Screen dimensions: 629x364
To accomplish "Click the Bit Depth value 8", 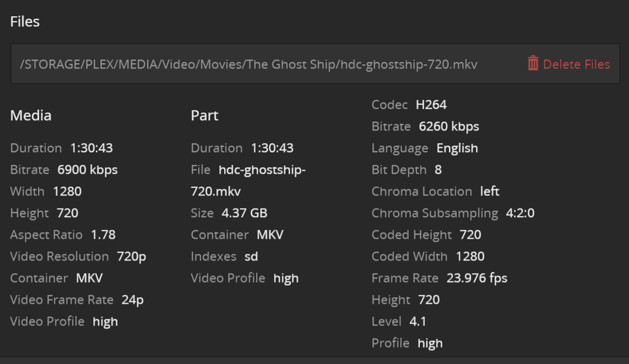I will 438,170.
